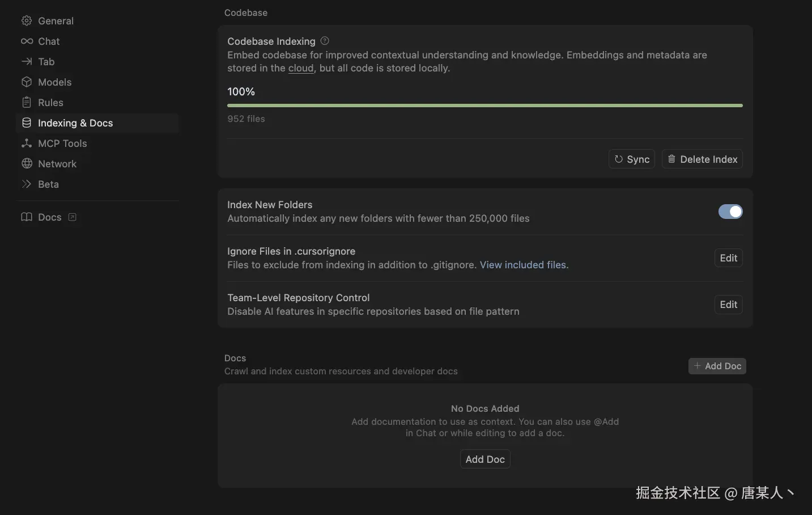
Task: Open the Beta section
Action: click(x=97, y=184)
